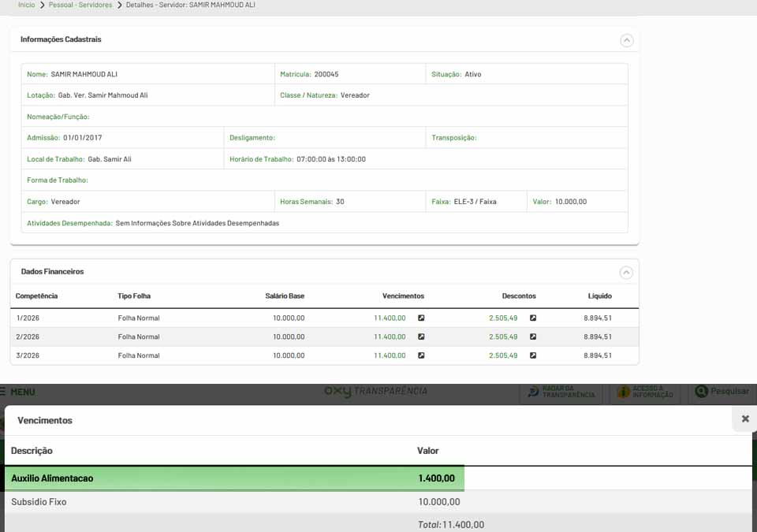Open descontos details icon for 3/2026
Image resolution: width=757 pixels, height=532 pixels.
pos(533,355)
